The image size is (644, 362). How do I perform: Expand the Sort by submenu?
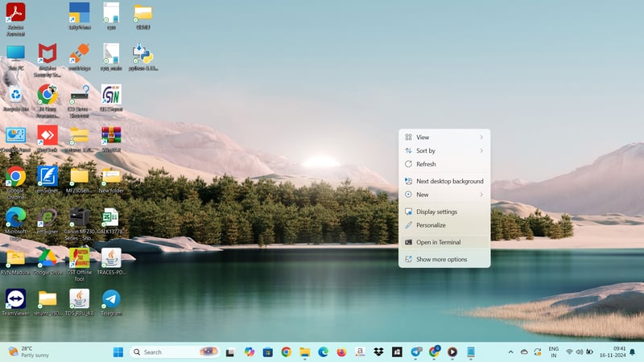pyautogui.click(x=444, y=150)
